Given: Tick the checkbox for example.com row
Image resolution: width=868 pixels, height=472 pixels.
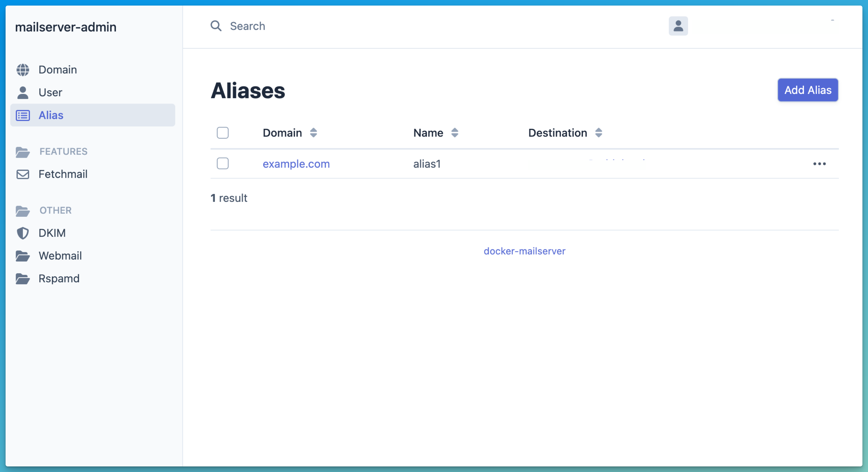Looking at the screenshot, I should pyautogui.click(x=222, y=164).
